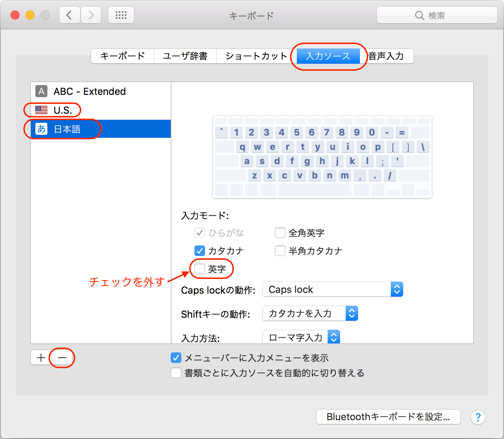
Task: Click the Bluetoothキーボードを設定 button
Action: (x=388, y=417)
